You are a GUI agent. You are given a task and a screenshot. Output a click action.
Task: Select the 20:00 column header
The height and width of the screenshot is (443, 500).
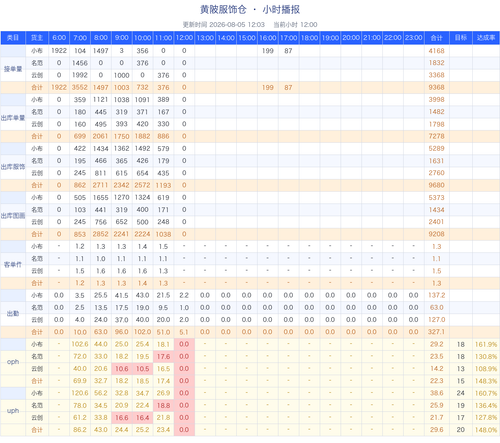click(351, 38)
